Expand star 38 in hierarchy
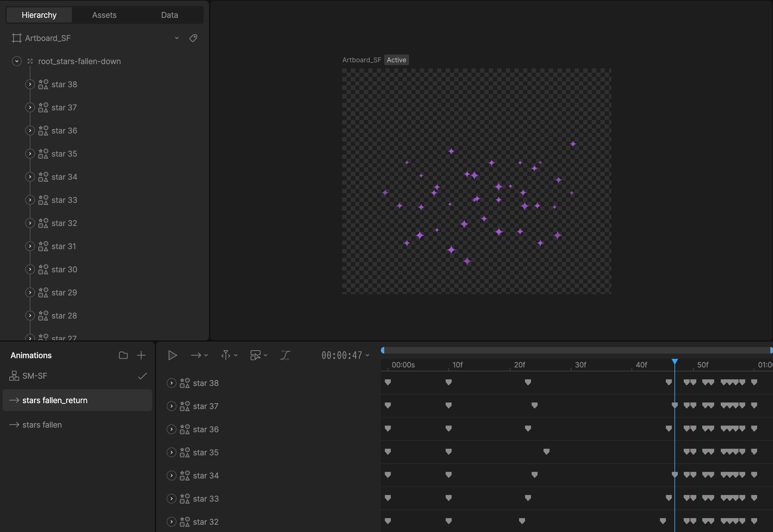Image resolution: width=773 pixels, height=532 pixels. tap(30, 84)
